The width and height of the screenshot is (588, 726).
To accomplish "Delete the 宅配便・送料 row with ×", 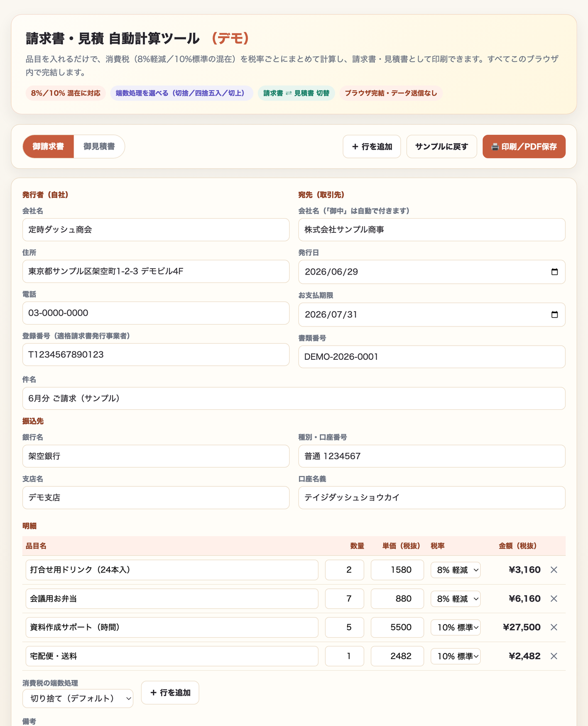I will [x=554, y=656].
